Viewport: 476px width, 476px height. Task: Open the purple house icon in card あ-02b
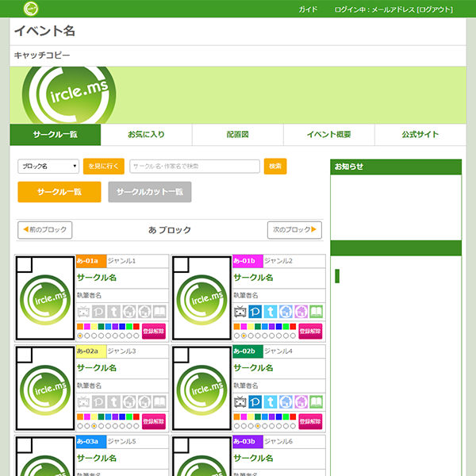click(x=301, y=402)
